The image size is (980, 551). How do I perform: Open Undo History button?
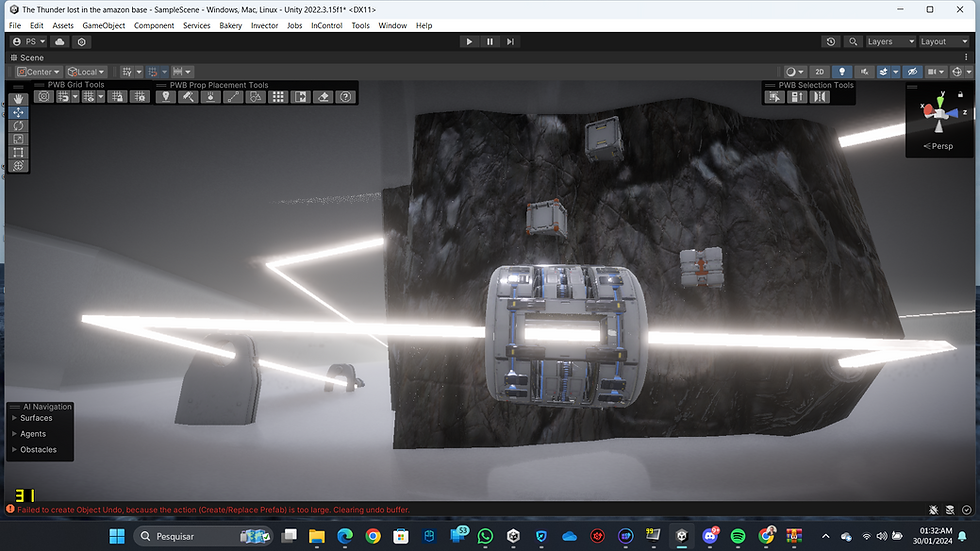point(830,42)
